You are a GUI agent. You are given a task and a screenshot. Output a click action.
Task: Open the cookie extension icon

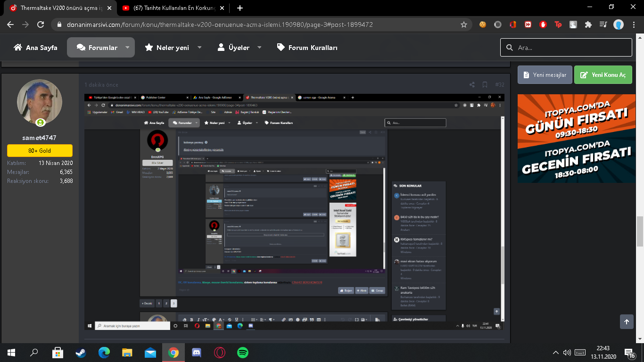coord(483,25)
